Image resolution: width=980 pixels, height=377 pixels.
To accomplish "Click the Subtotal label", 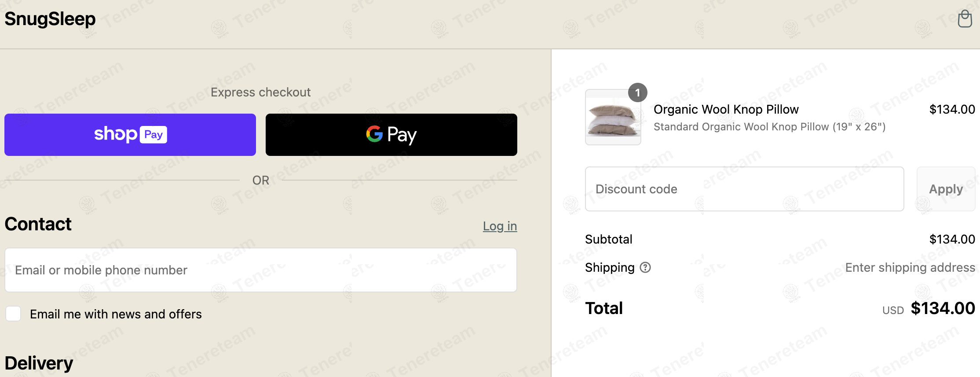I will coord(608,239).
